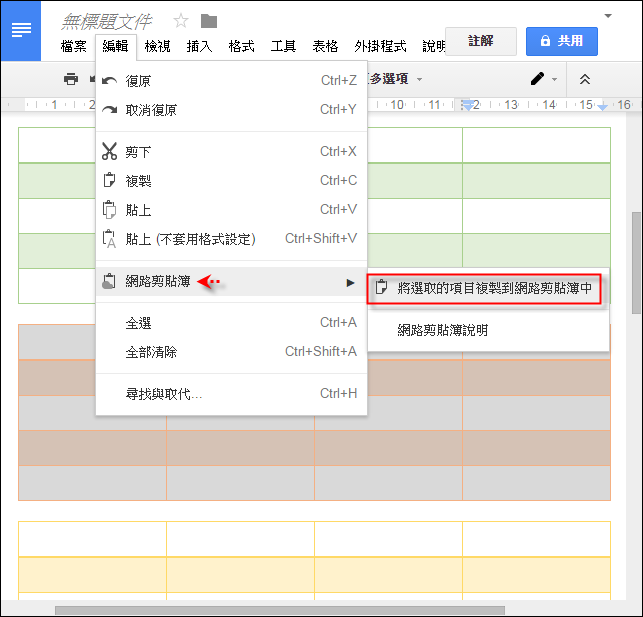
Task: Click the 共用 share button
Action: tap(562, 41)
